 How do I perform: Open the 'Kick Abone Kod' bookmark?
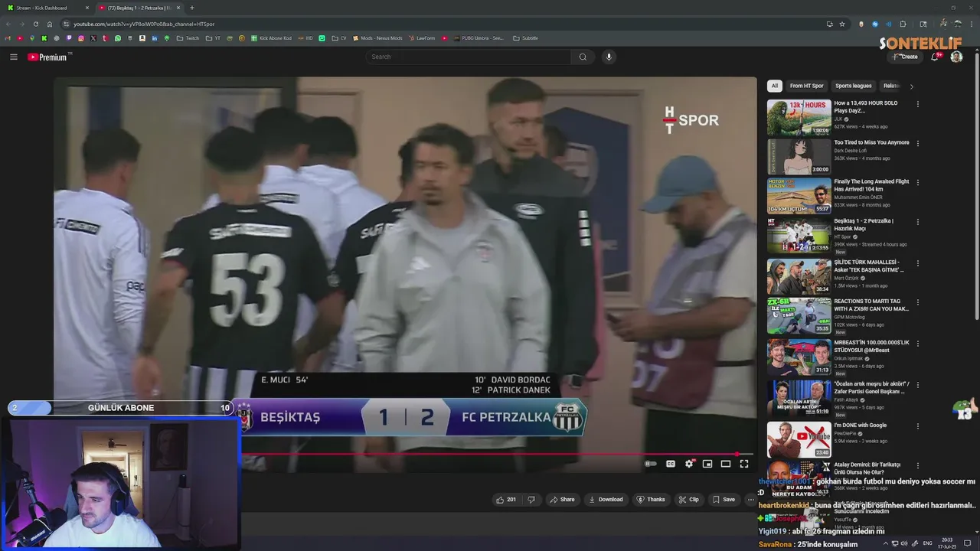[x=271, y=38]
